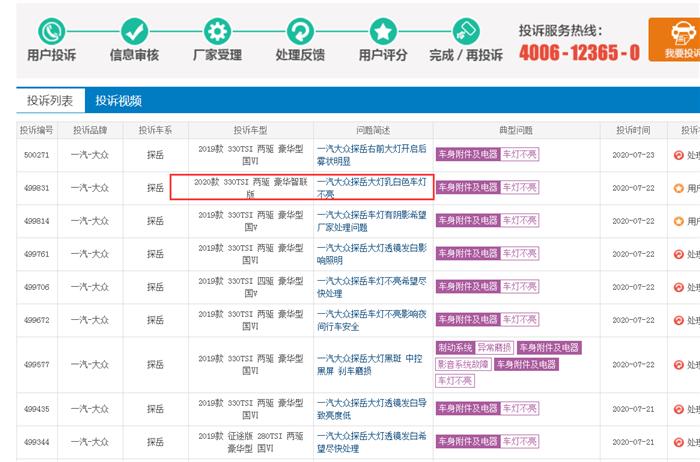Open complaint 一汽大众探岳右前大灯开启后雾状明显
The image size is (700, 462).
click(x=371, y=155)
